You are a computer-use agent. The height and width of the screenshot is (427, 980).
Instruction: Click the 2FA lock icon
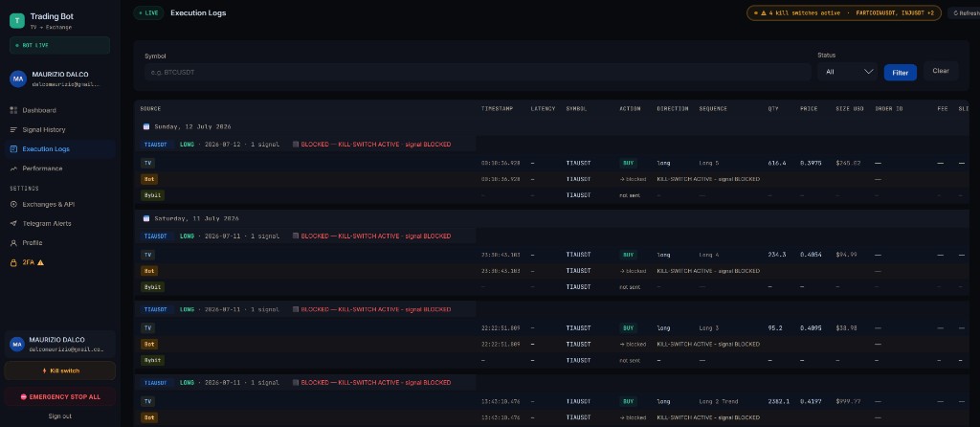13,262
